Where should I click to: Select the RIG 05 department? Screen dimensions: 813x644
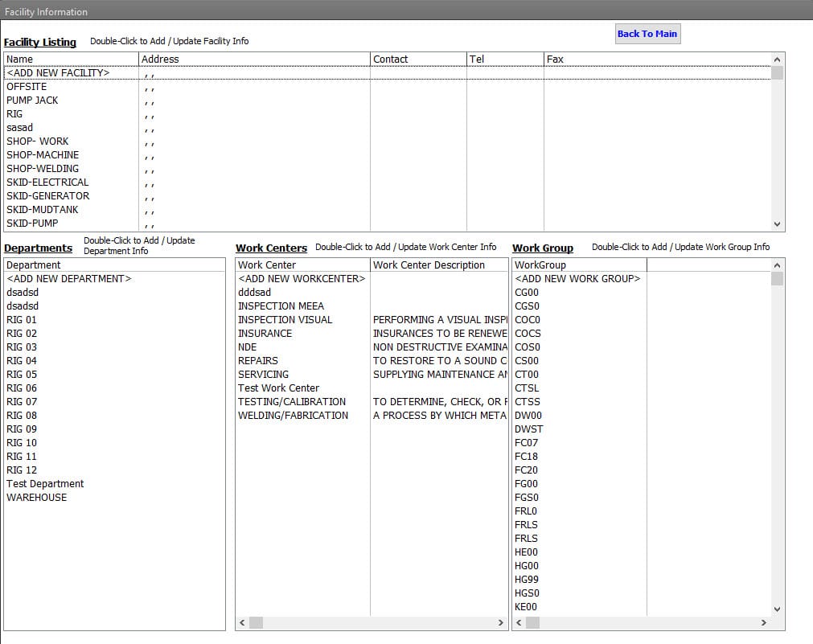[114, 375]
